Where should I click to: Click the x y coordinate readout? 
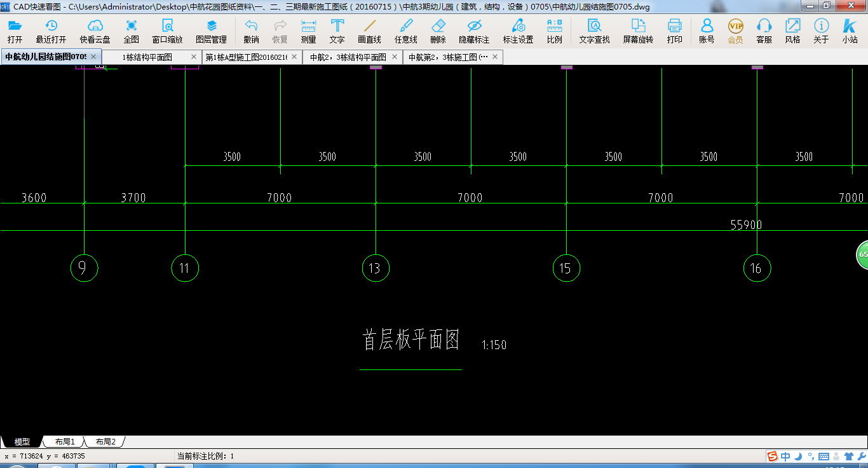(44, 456)
